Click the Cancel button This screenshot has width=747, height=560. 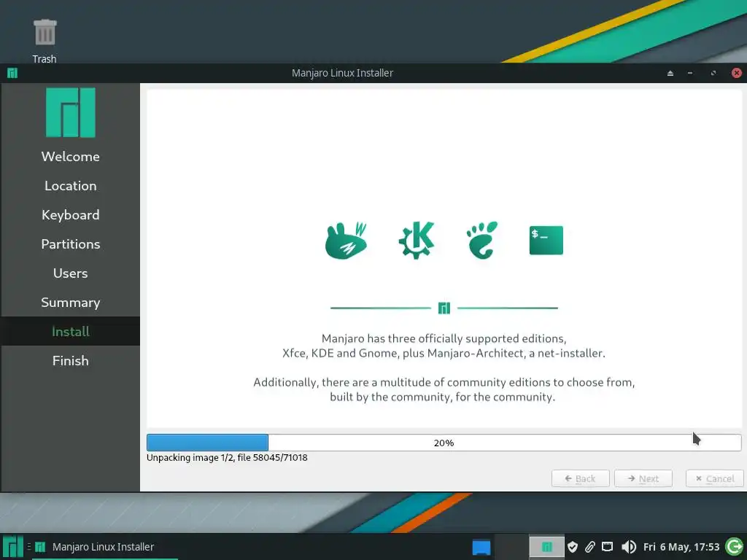point(715,478)
